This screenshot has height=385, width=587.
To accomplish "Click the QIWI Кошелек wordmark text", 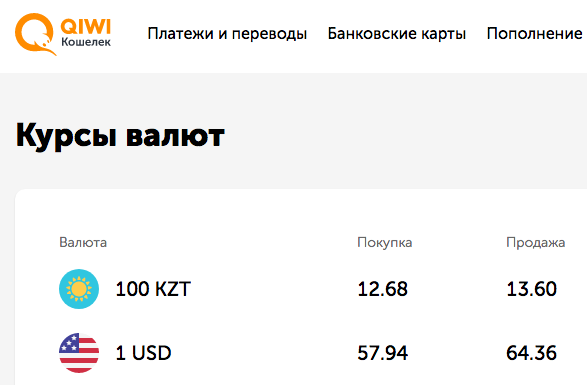I will pyautogui.click(x=86, y=33).
